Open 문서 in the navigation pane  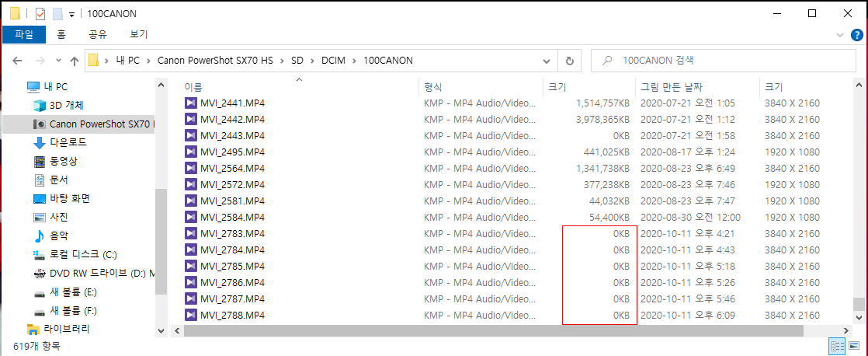[x=59, y=180]
